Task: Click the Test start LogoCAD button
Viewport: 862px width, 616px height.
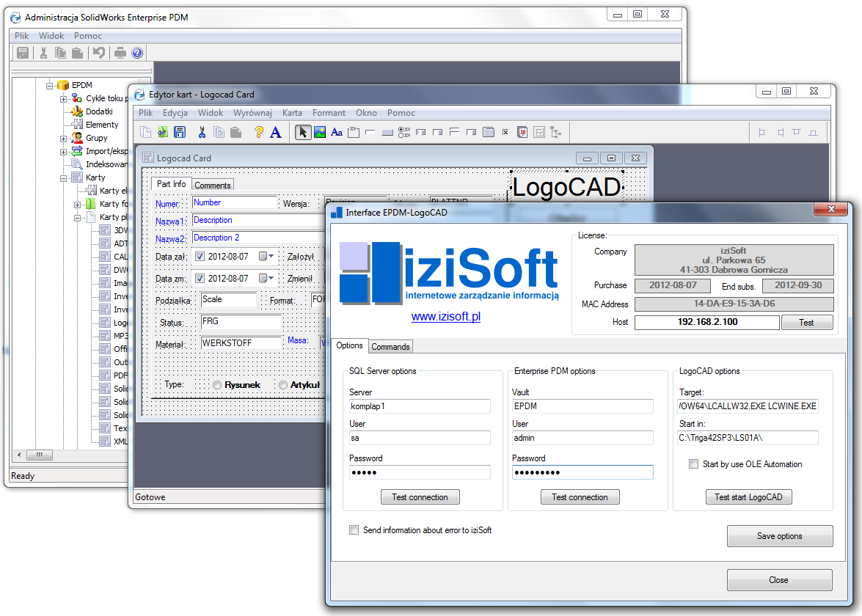Action: pyautogui.click(x=749, y=496)
